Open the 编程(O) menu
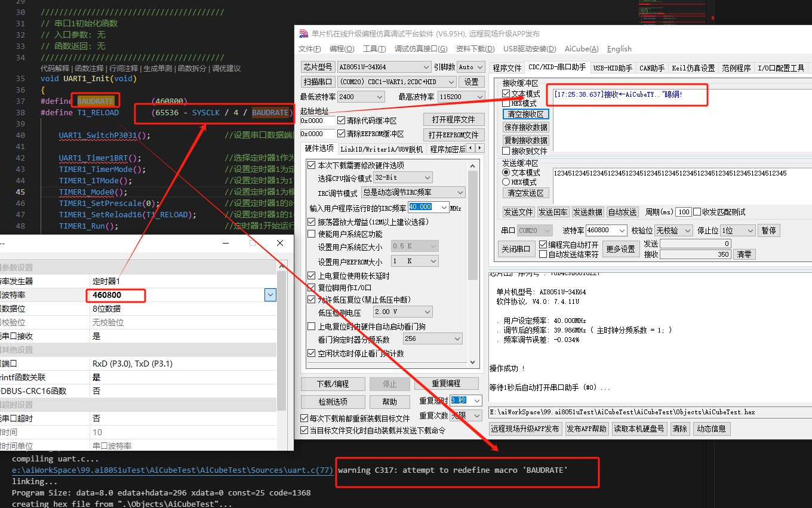Image resolution: width=812 pixels, height=508 pixels. click(x=342, y=49)
